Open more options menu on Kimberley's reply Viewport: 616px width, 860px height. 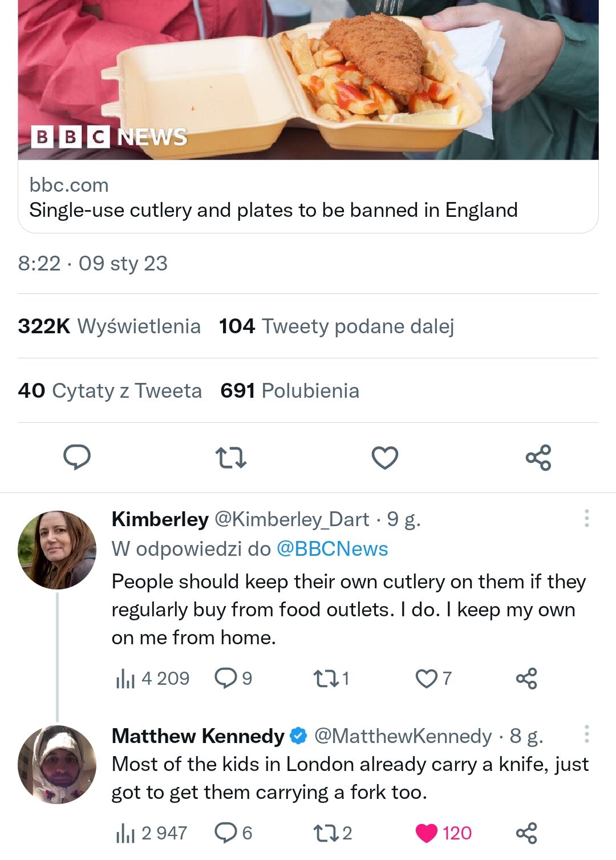(x=586, y=518)
